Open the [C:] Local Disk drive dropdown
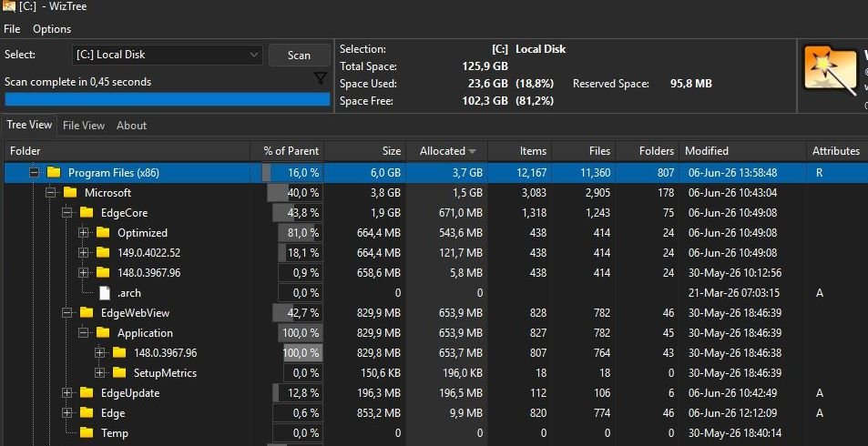Viewport: 868px width, 446px height. (168, 55)
